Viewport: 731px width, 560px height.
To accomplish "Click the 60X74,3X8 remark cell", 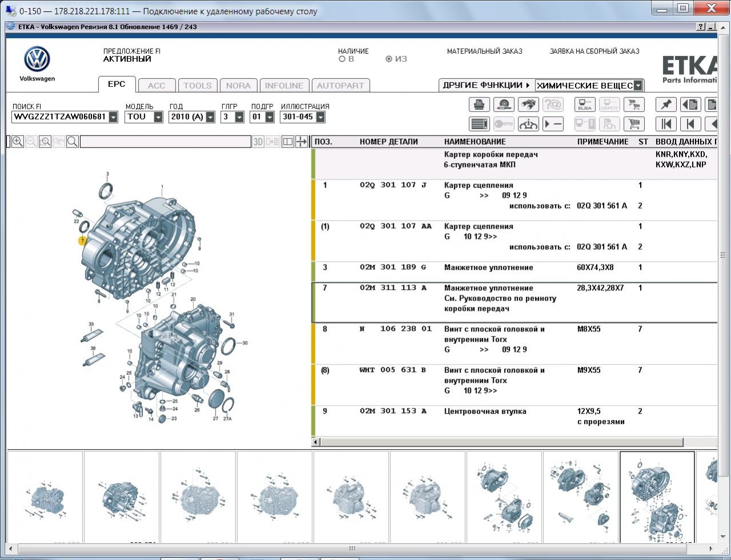I will point(595,267).
